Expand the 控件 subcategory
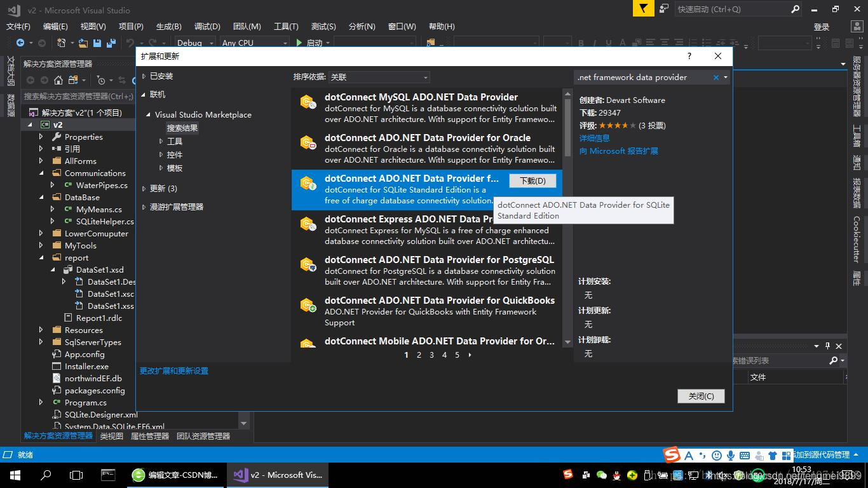This screenshot has height=488, width=868. pyautogui.click(x=161, y=154)
